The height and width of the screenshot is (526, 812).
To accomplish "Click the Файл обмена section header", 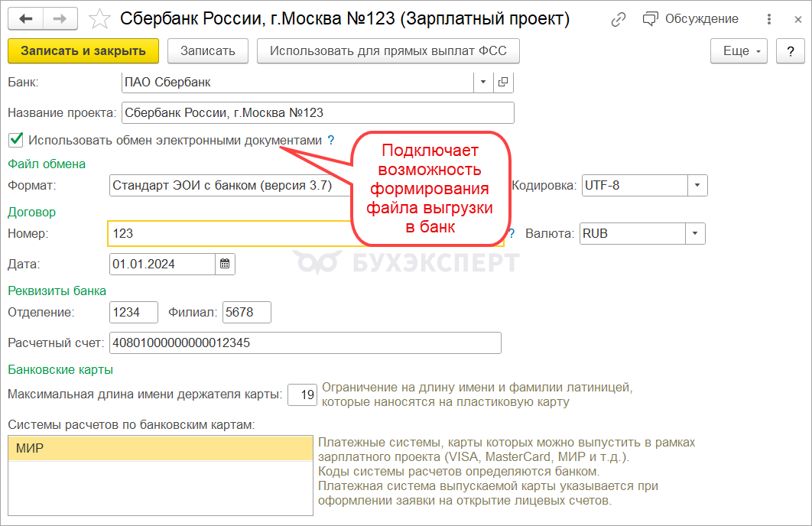I will click(x=47, y=164).
